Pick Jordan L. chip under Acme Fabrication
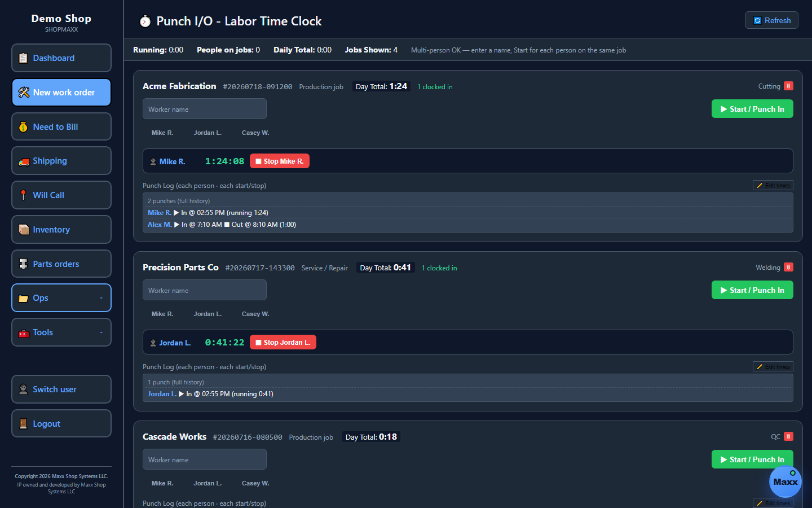 click(x=208, y=133)
